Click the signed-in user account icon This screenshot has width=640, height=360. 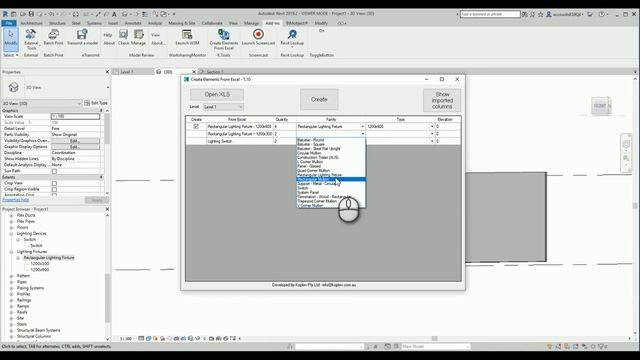549,14
